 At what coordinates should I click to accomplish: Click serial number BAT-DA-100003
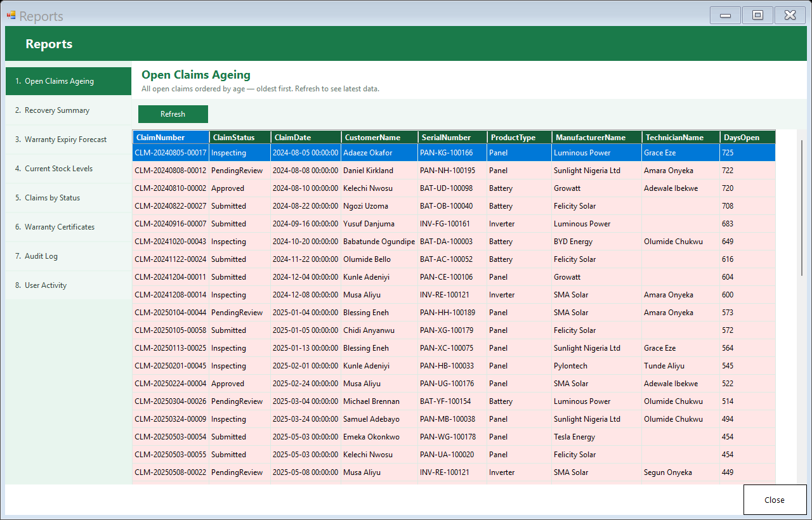coord(452,242)
